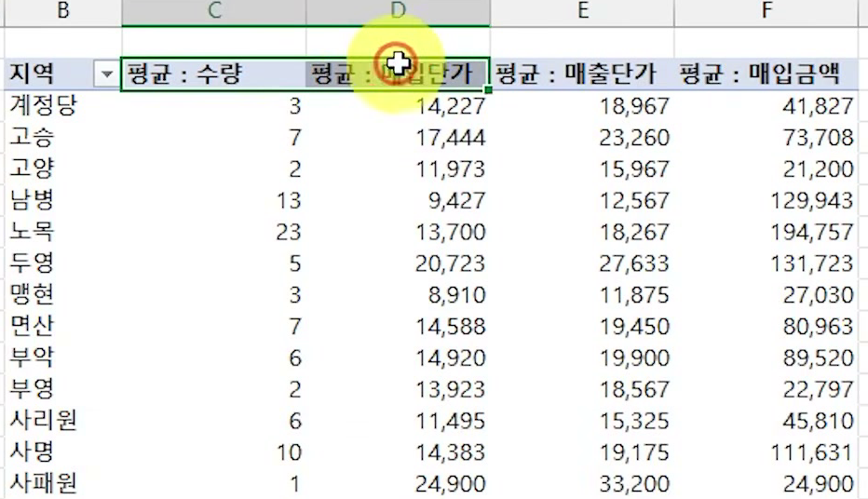868x499 pixels.
Task: Select the 고양 row label
Action: click(x=63, y=169)
